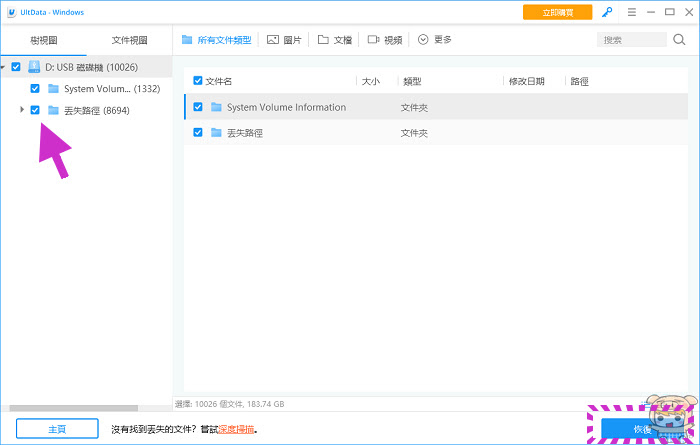This screenshot has height=445, width=700.
Task: Click the 主頁 button
Action: tap(57, 429)
